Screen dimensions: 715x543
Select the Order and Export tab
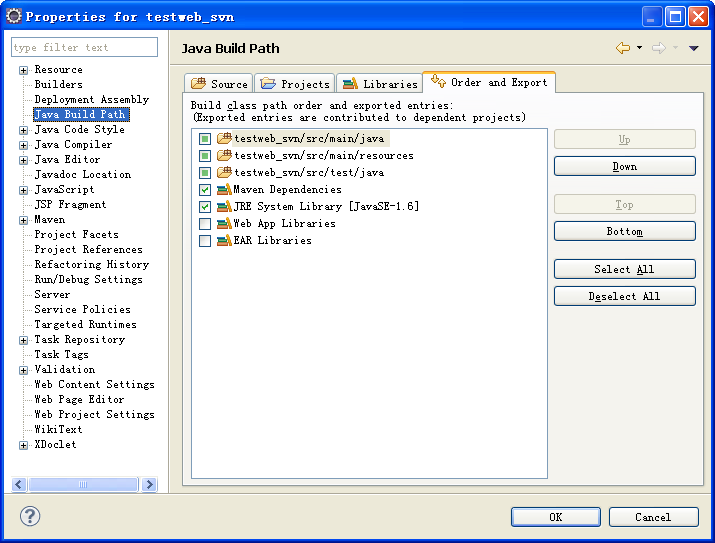[x=489, y=82]
